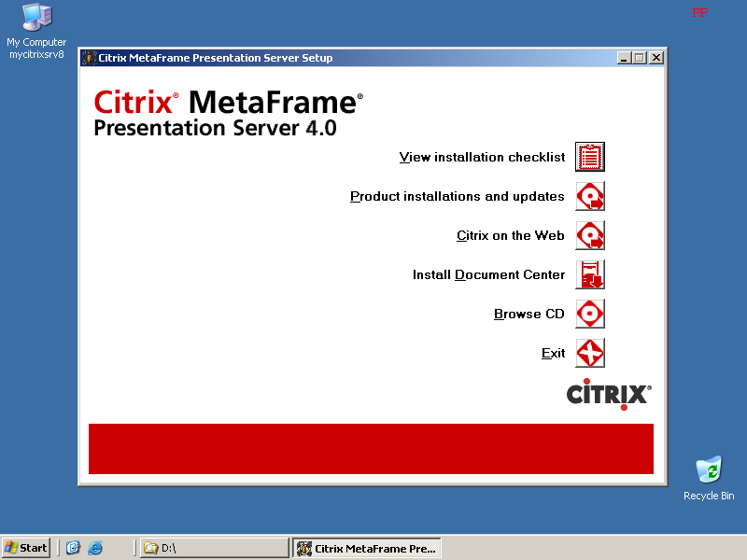Click the Install Document Center icon
747x560 pixels.
click(590, 274)
